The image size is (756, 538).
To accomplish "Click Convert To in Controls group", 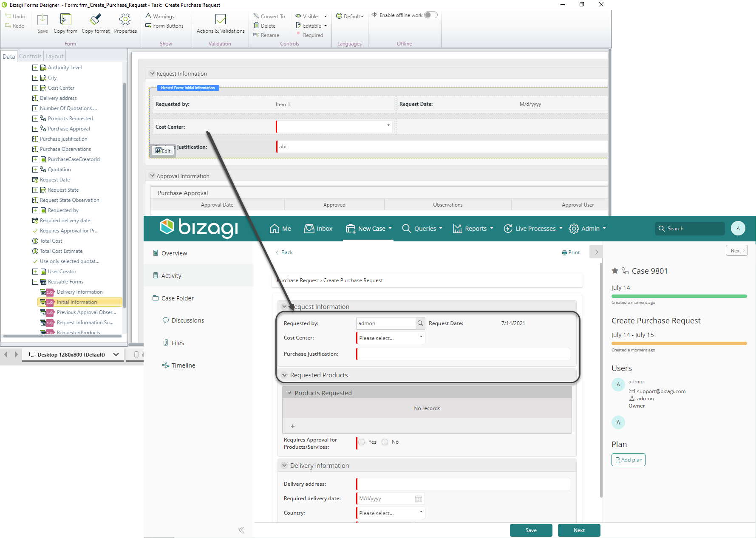I will click(269, 16).
